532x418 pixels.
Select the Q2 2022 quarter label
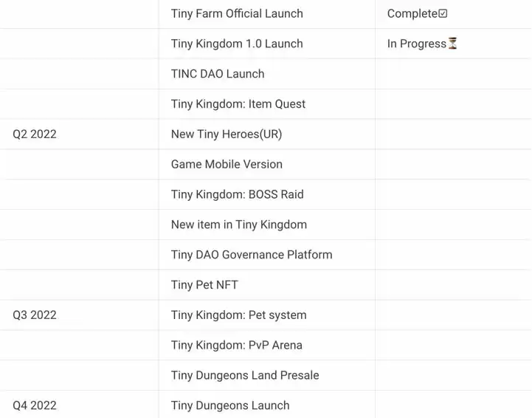point(35,134)
